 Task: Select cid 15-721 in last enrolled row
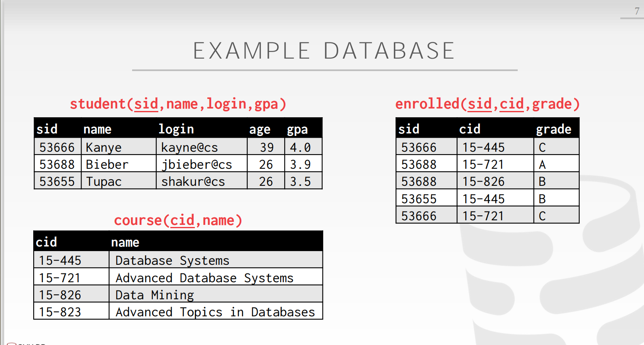tap(483, 216)
